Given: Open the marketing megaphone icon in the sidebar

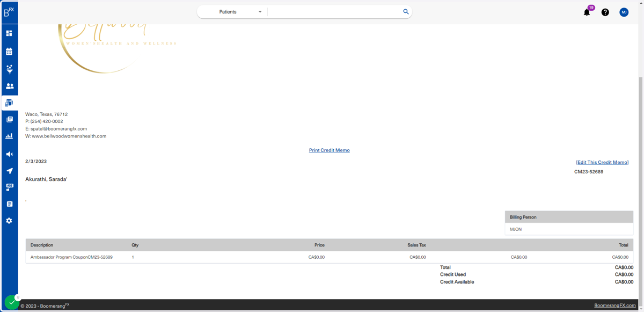Looking at the screenshot, I should pos(9,154).
